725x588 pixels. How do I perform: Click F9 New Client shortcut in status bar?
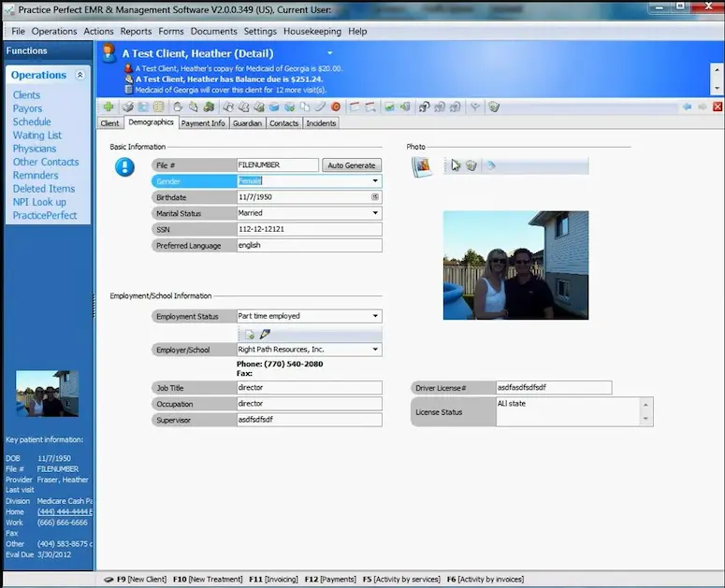click(x=141, y=580)
